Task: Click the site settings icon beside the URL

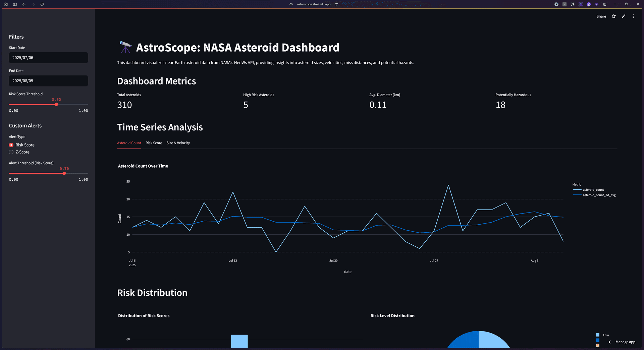Action: tap(336, 4)
